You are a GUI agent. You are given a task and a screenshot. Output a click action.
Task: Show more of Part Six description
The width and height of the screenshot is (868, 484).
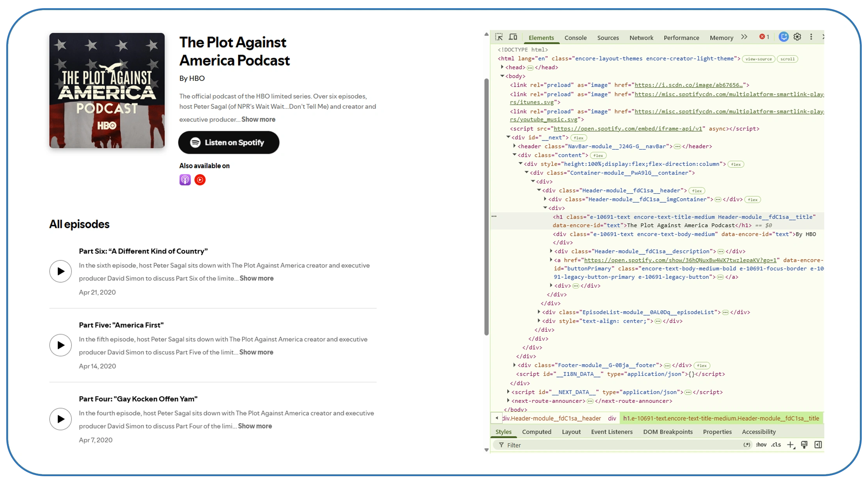pyautogui.click(x=257, y=278)
